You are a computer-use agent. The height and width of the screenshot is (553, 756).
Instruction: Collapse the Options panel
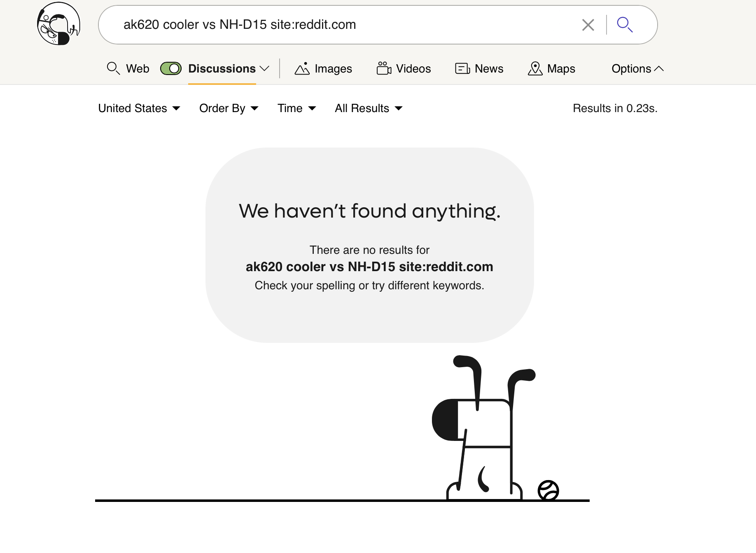coord(637,68)
